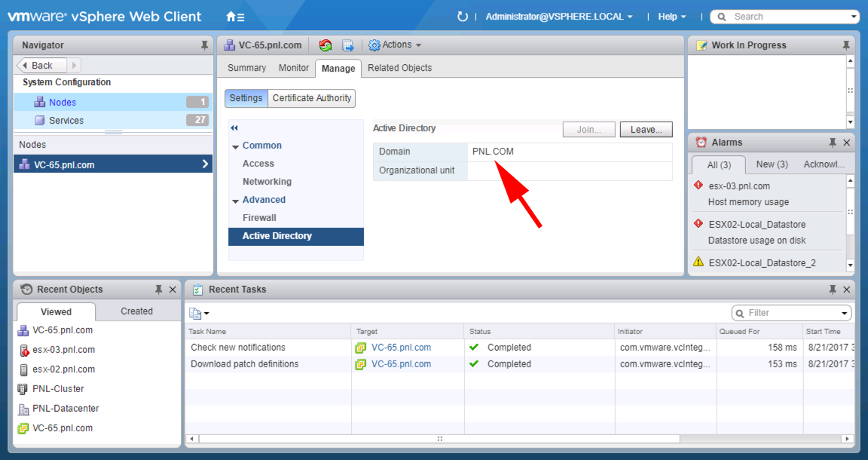The height and width of the screenshot is (460, 868).
Task: Collapse the settings list with double-arrow icon
Action: pos(234,128)
